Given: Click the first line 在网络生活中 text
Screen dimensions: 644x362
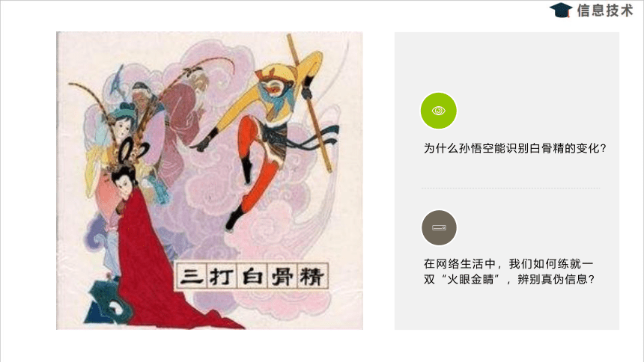Looking at the screenshot, I should coord(460,263).
